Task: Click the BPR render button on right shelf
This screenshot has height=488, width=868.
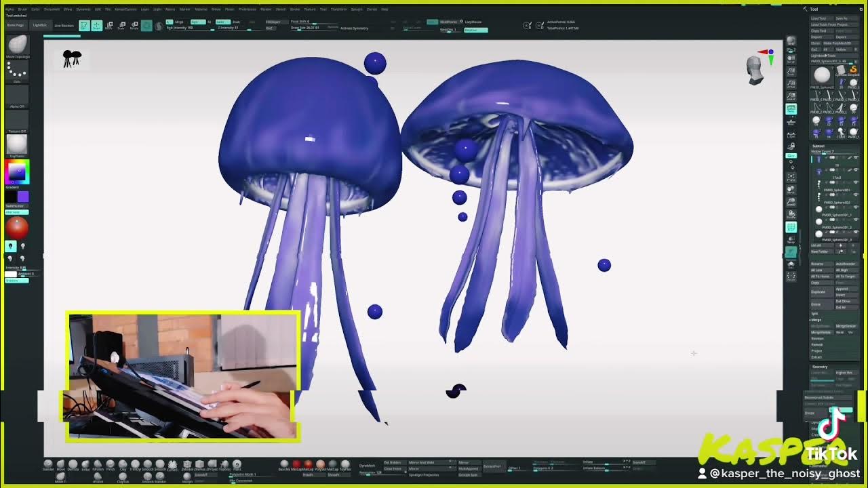Action: (x=791, y=41)
